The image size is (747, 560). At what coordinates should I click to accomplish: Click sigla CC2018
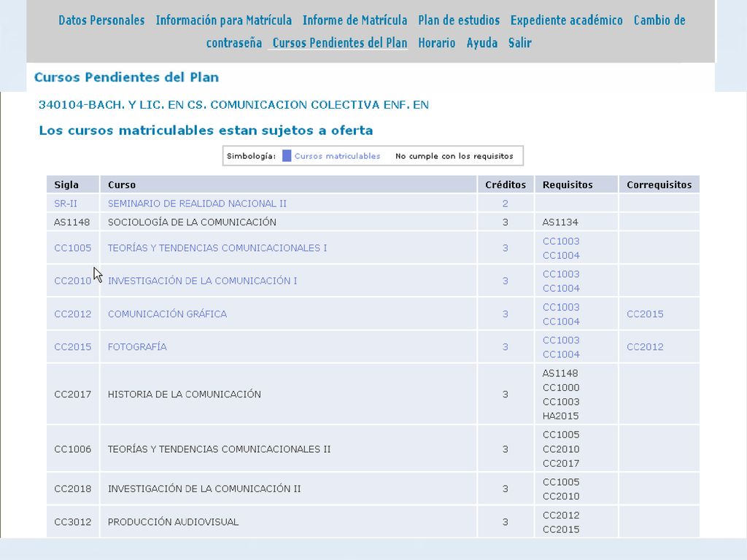click(x=72, y=489)
